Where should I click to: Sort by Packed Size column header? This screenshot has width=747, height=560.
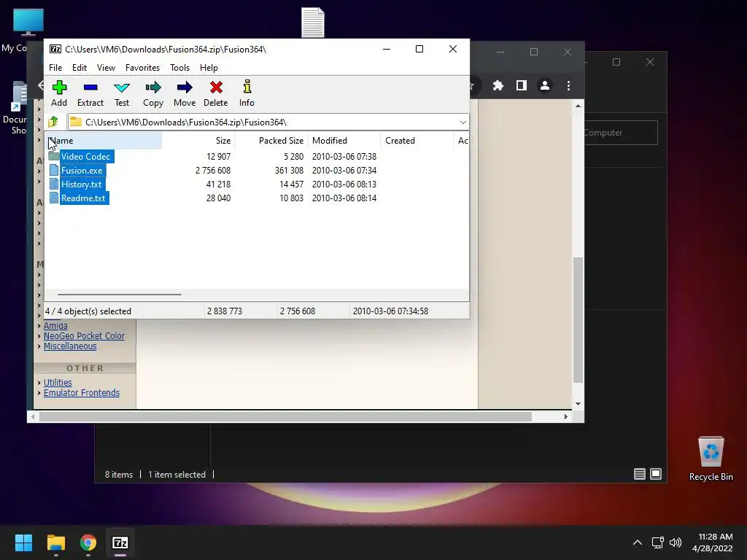271,141
